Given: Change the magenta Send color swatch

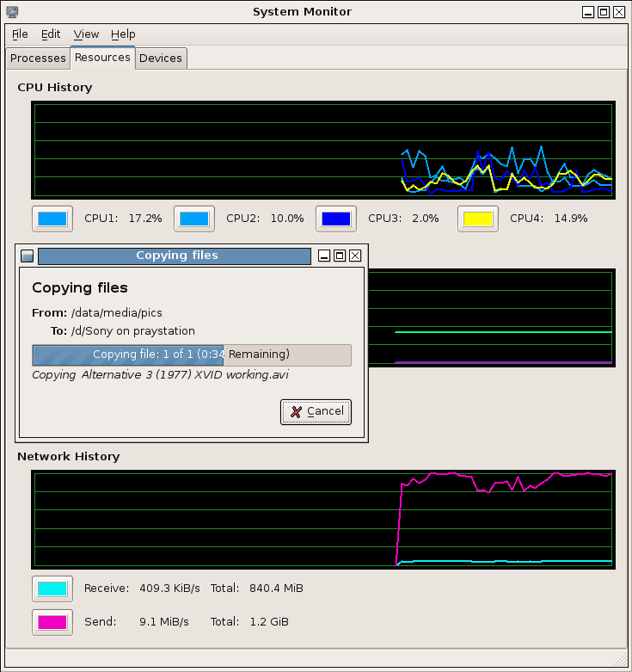Looking at the screenshot, I should [x=52, y=622].
